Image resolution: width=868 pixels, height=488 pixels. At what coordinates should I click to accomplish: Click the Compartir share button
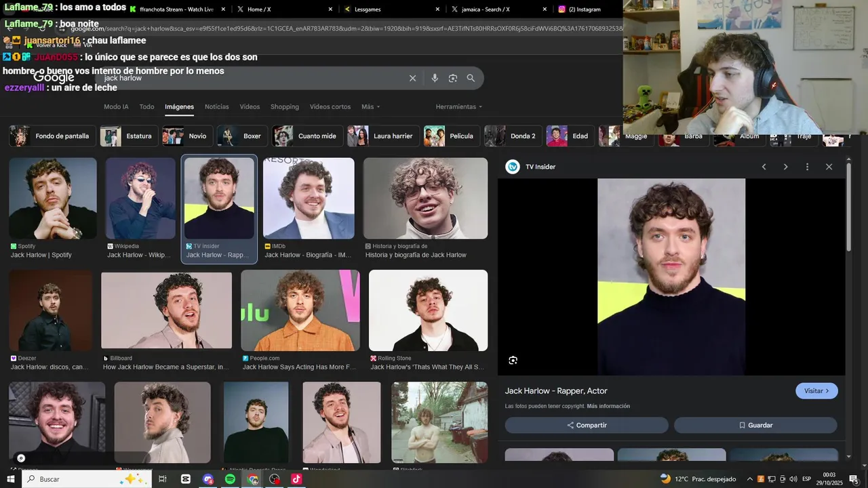[x=587, y=425]
